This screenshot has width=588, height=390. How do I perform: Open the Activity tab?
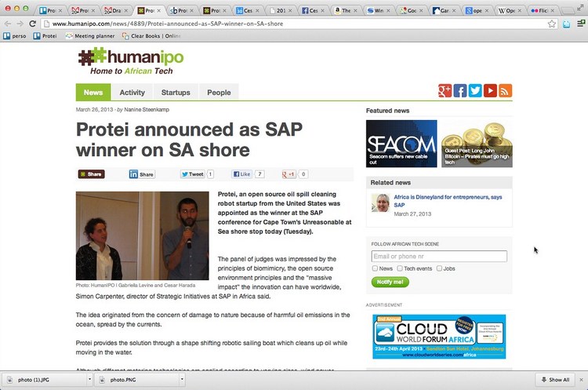[132, 93]
